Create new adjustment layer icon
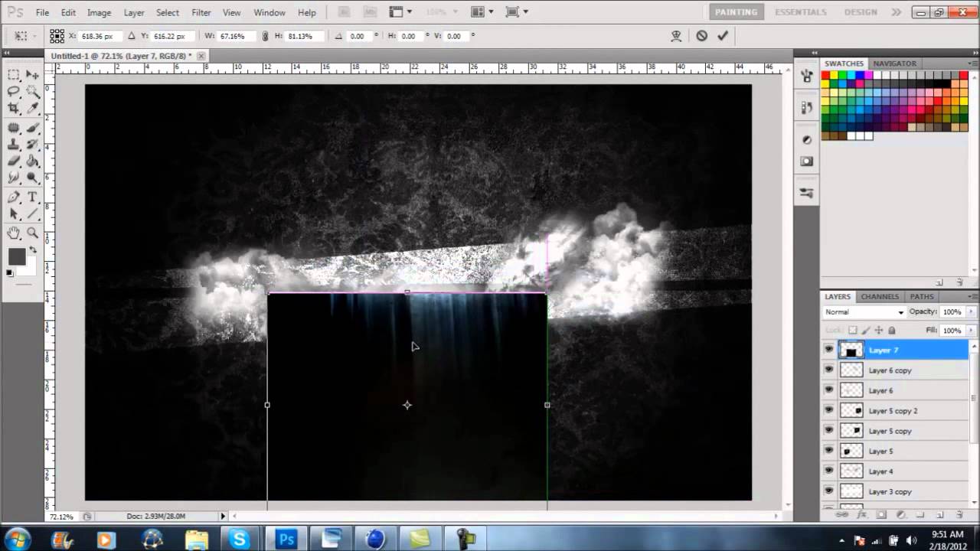 pyautogui.click(x=901, y=515)
